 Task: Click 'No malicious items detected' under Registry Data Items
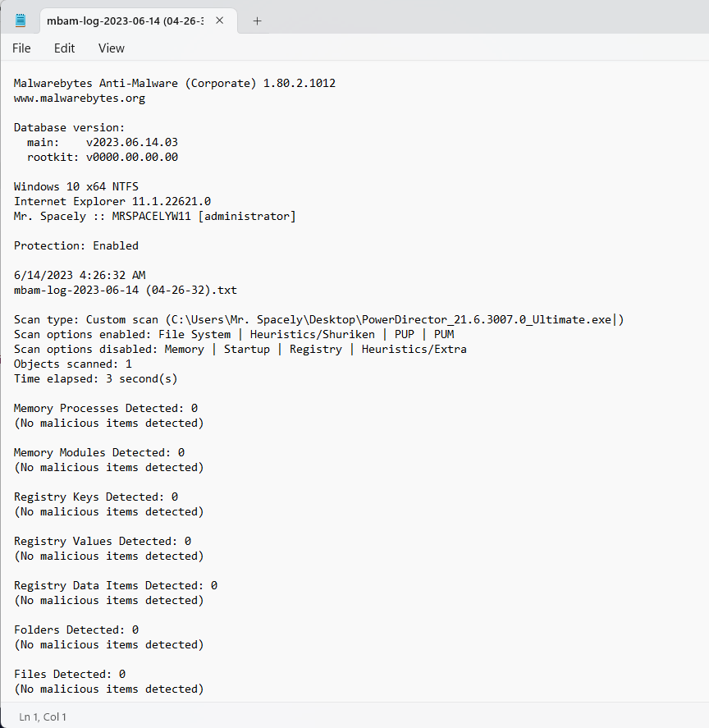(109, 600)
